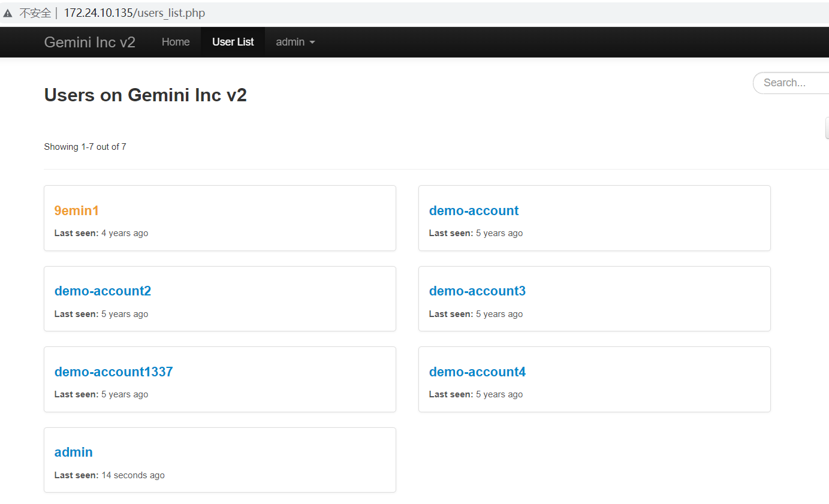Click the 不安全 security label
Viewport: 829px width, 504px height.
tap(35, 13)
